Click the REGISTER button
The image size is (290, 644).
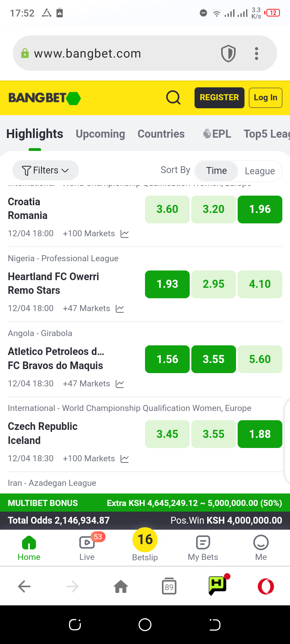pyautogui.click(x=220, y=98)
